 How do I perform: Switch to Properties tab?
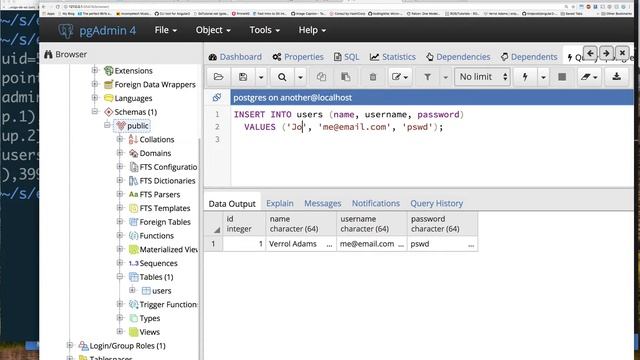pyautogui.click(x=298, y=57)
